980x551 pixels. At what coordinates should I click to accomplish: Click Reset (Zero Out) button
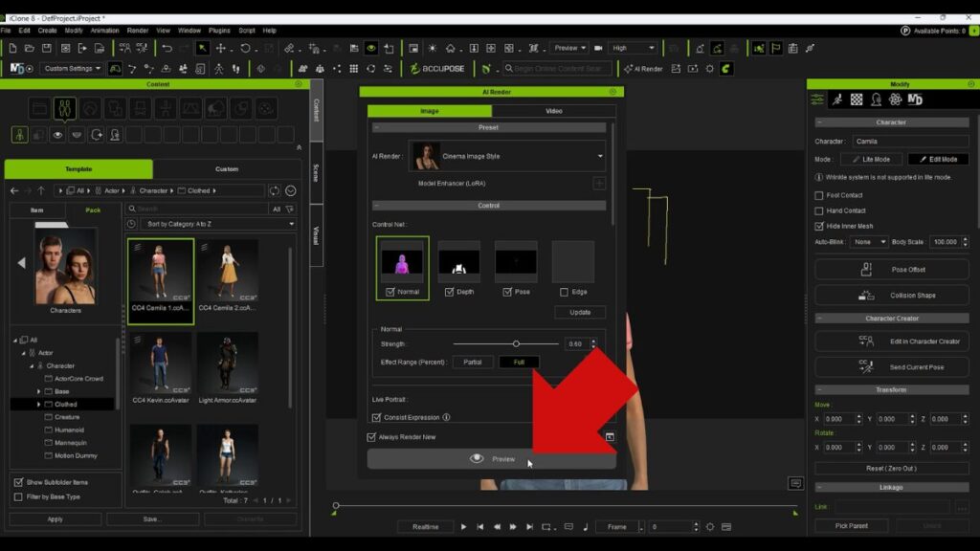[x=892, y=469]
